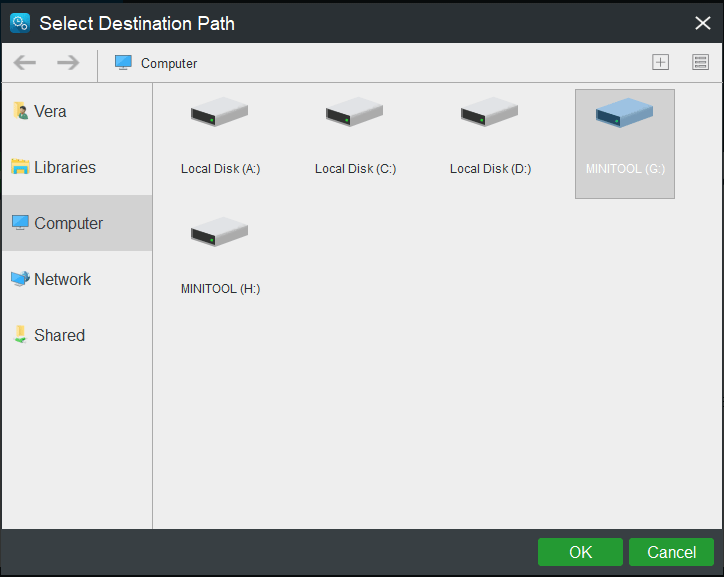This screenshot has width=724, height=577.
Task: Open Libraries in the sidebar
Action: pos(77,167)
